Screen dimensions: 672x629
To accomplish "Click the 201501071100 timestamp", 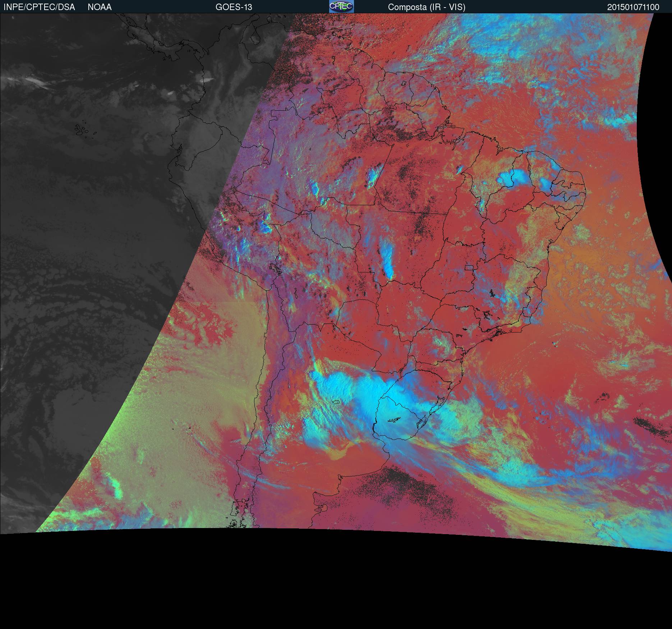I will 633,7.
